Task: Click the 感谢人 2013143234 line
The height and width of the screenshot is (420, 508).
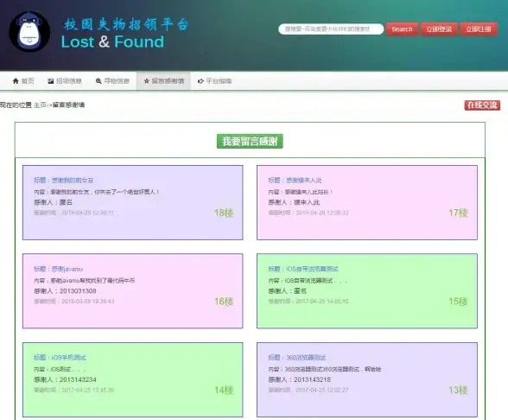Action: 65,379
